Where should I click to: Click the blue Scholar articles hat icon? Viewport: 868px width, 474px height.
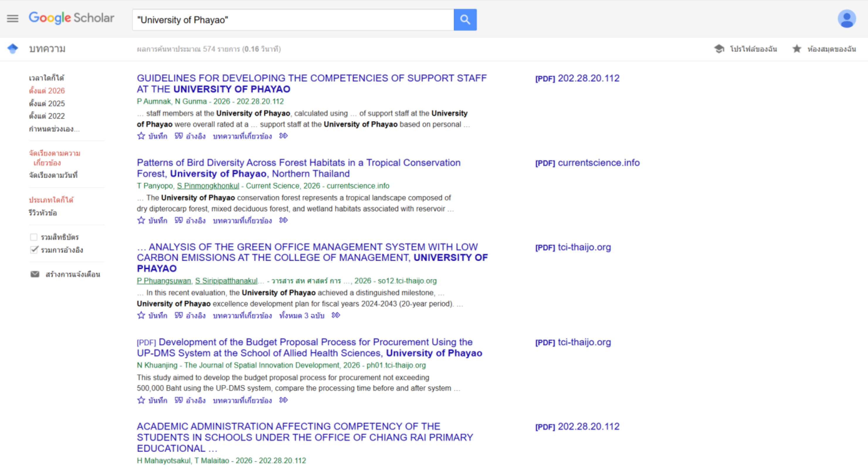(13, 49)
